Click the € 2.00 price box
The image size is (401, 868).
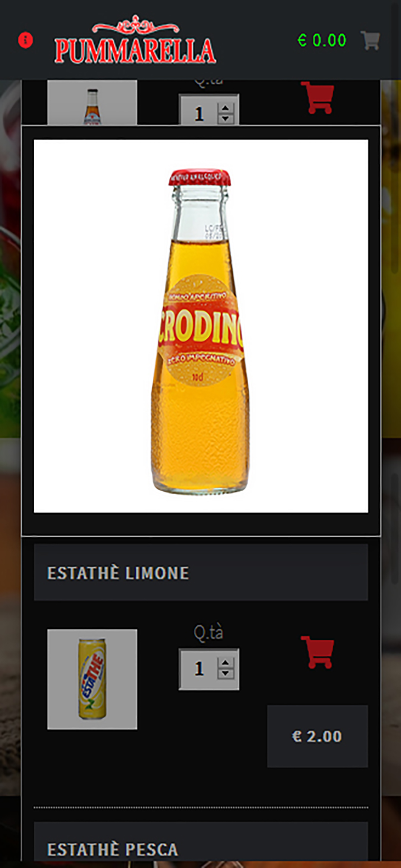tap(318, 736)
